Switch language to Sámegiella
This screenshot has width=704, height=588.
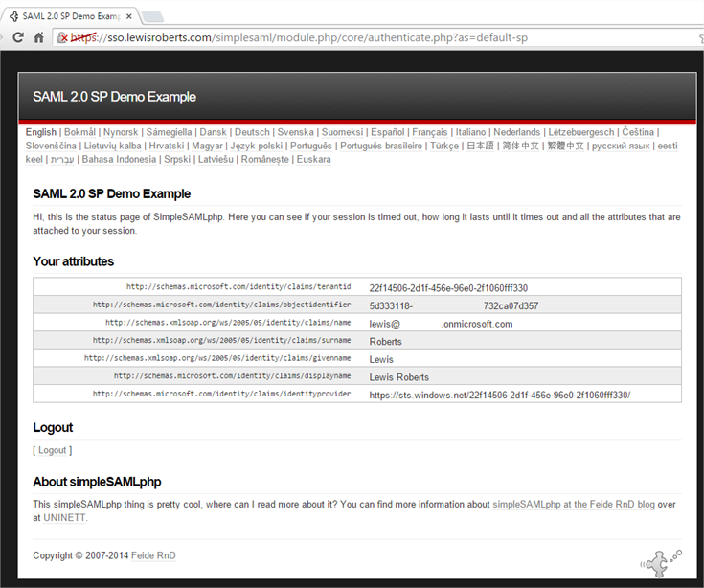(x=169, y=132)
